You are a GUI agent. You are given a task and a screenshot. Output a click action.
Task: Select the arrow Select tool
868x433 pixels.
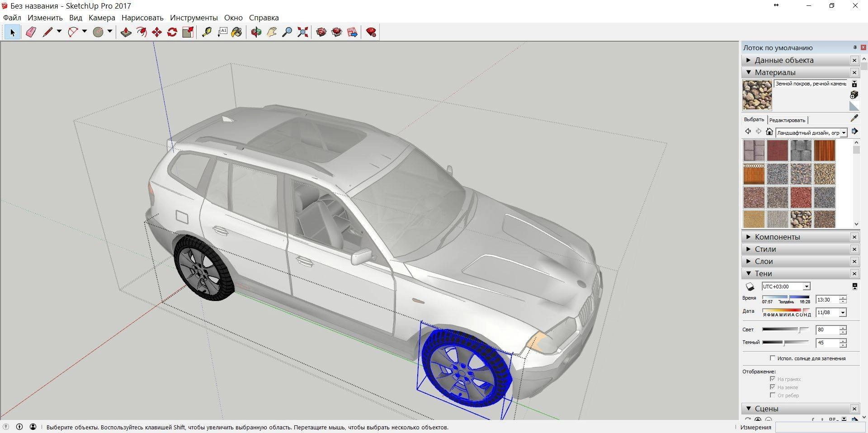(x=12, y=32)
